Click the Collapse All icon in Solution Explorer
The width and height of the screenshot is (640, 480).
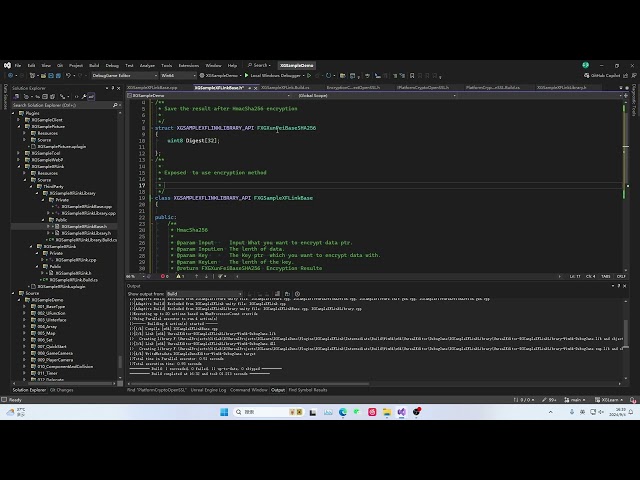click(45, 97)
